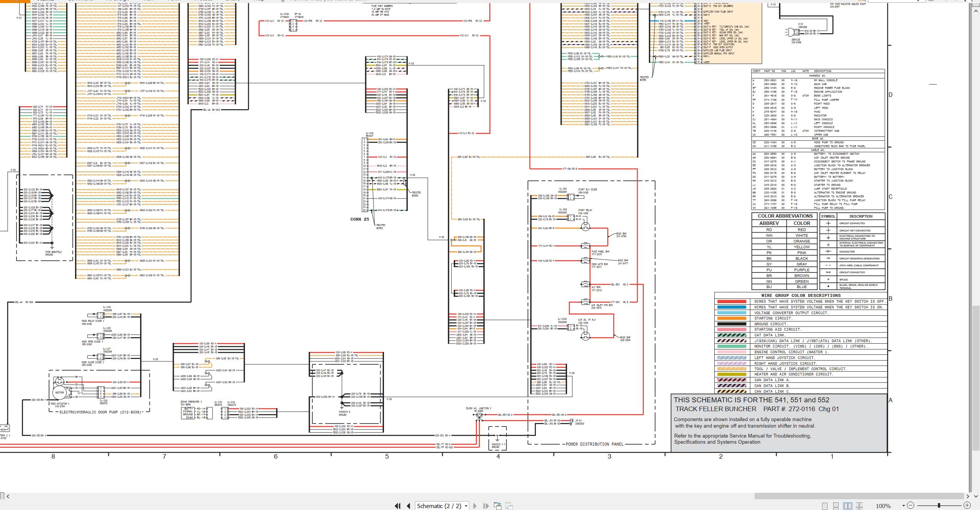Switch to continuous facing view
This screenshot has height=510, width=980.
click(x=859, y=506)
